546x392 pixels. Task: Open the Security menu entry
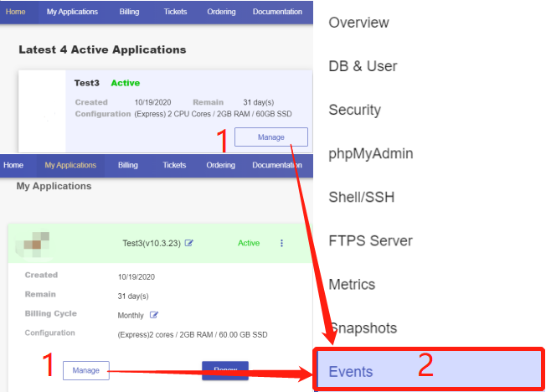(354, 110)
